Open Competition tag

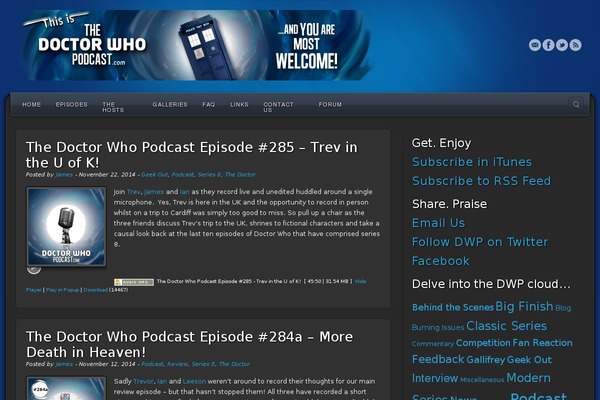[x=483, y=343]
